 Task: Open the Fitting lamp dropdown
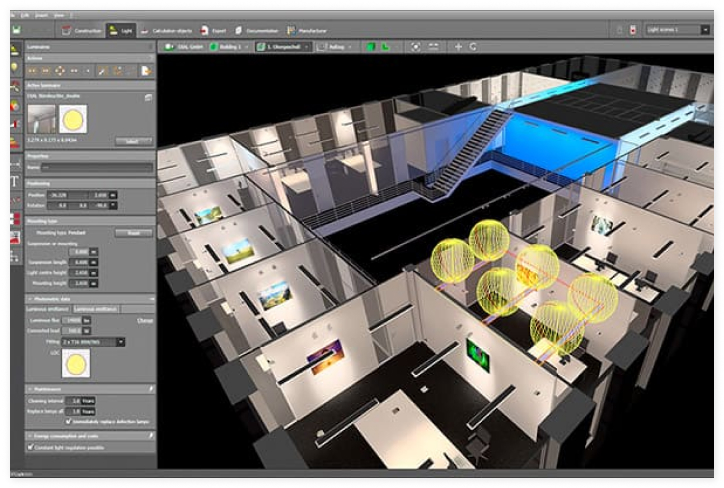pos(120,341)
